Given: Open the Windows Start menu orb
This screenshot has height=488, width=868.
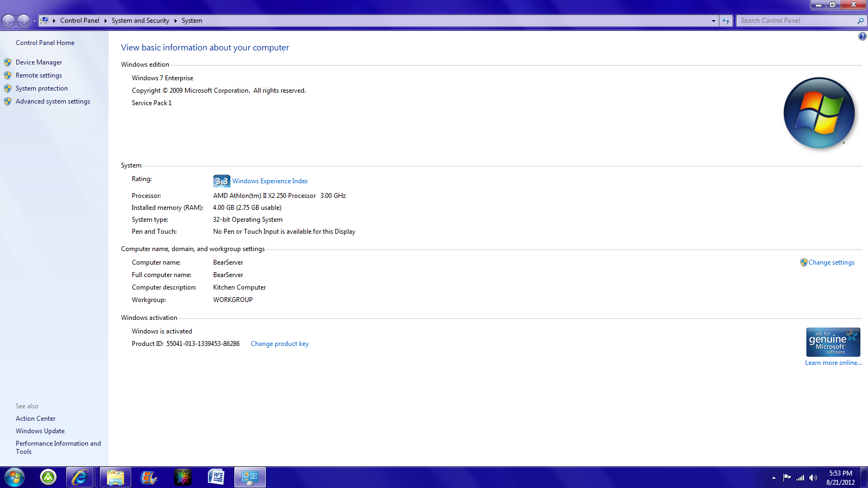Looking at the screenshot, I should click(15, 477).
